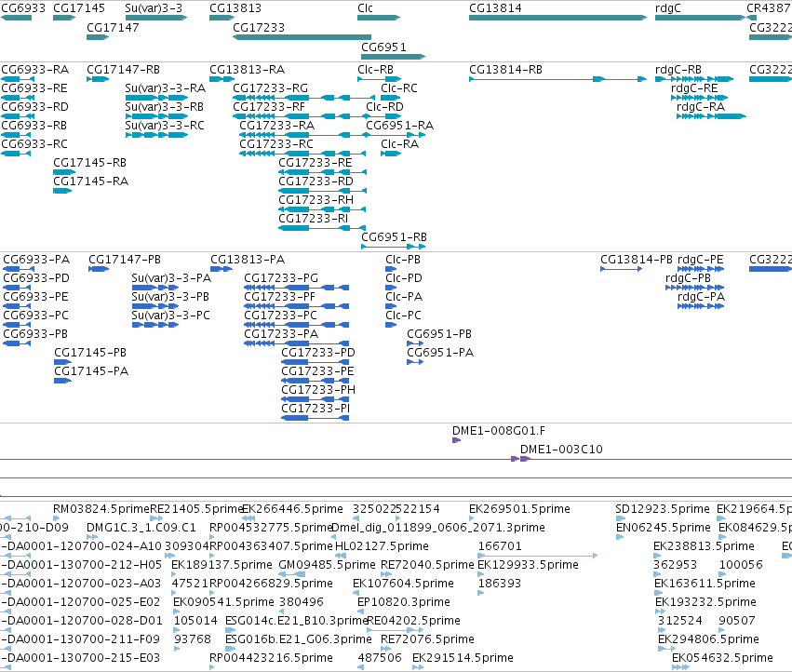
Task: Open transcript CG13813-RA label
Action: click(247, 69)
